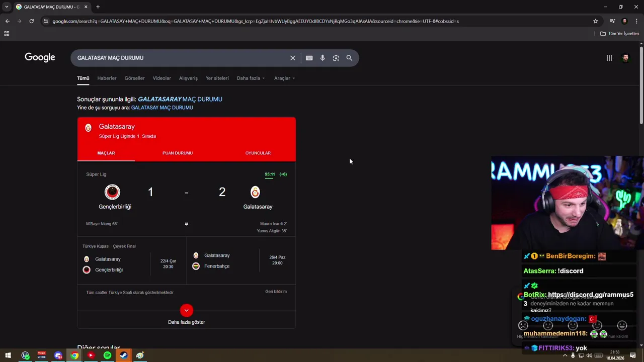Open the Galatasaray card header
Image resolution: width=644 pixels, height=362 pixels.
pos(186,131)
